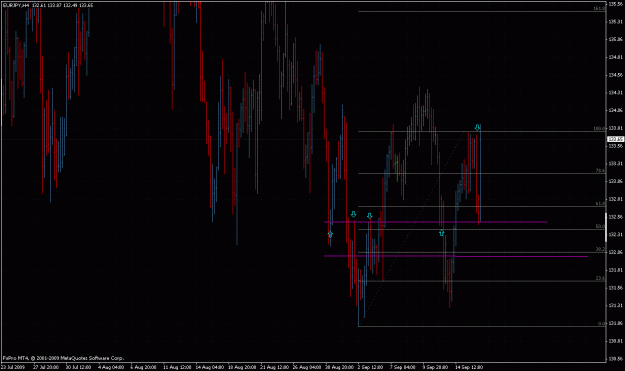The image size is (625, 371).
Task: Click the 131.81 price scale label
Action: 615,270
